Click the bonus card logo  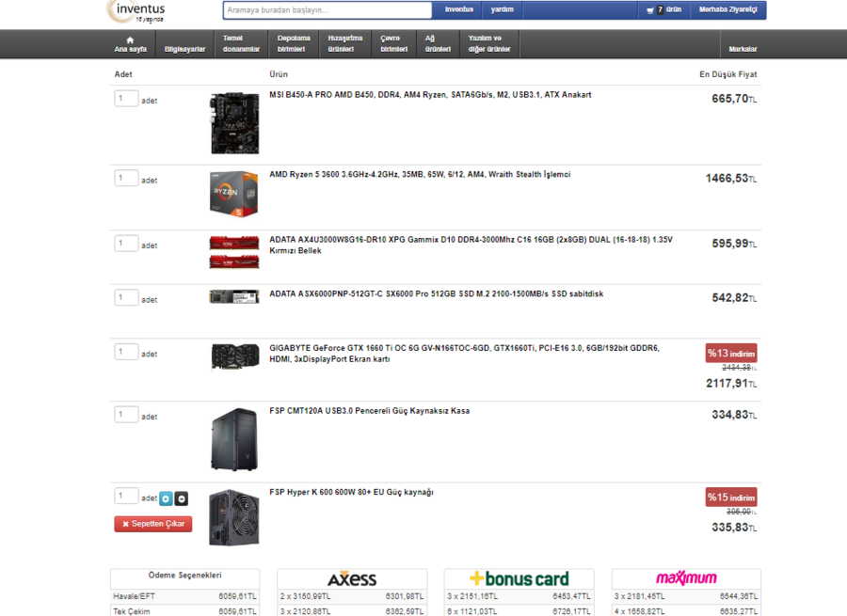519,578
